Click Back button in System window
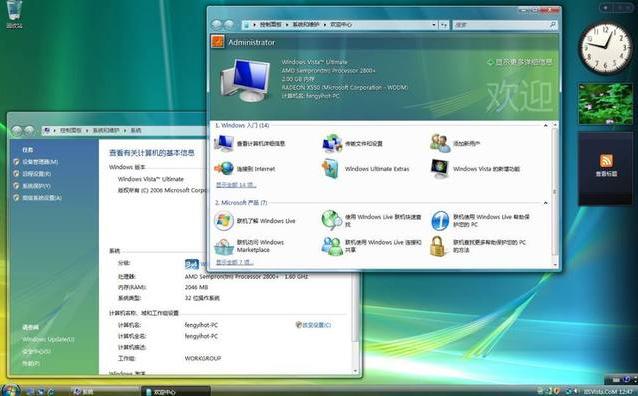The height and width of the screenshot is (396, 638). point(17,130)
